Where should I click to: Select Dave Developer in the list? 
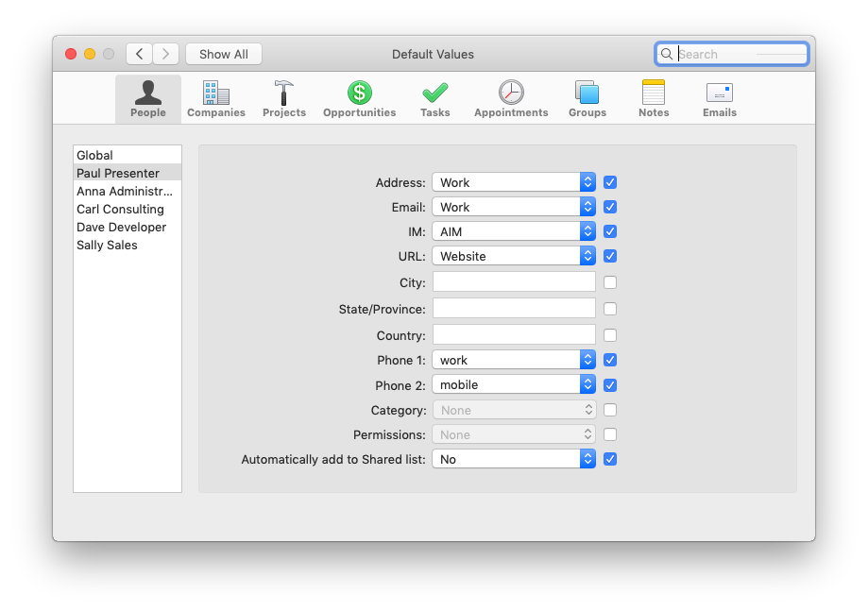(128, 227)
